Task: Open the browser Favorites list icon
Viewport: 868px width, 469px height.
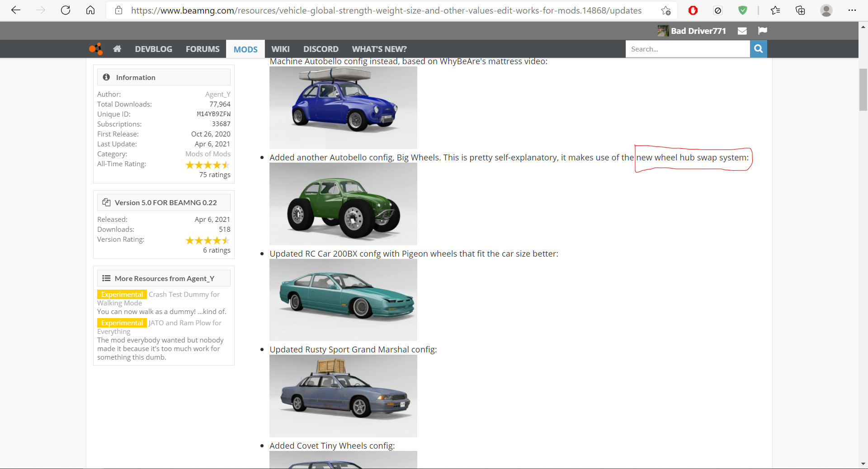Action: [x=775, y=10]
